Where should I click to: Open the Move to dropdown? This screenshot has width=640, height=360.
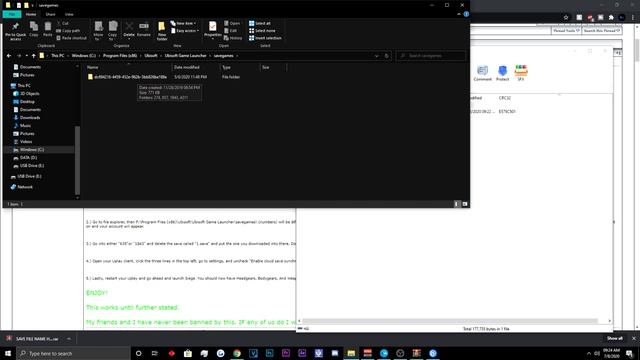98,31
